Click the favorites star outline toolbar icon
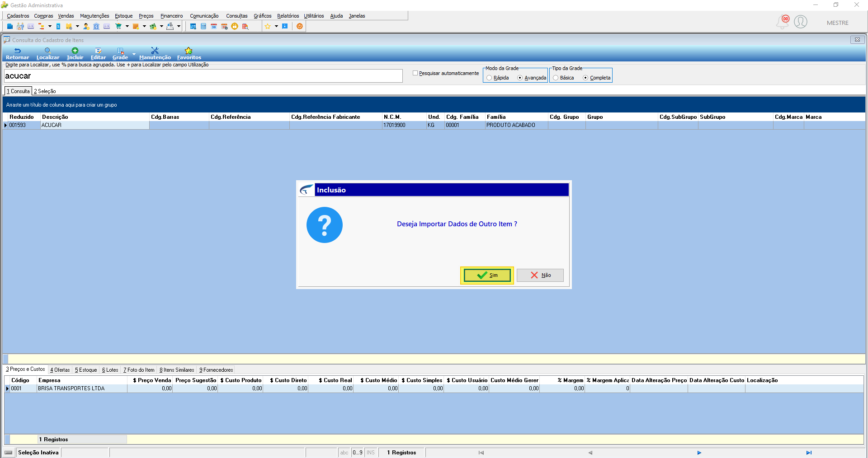Viewport: 868px width, 458px height. coord(268,26)
